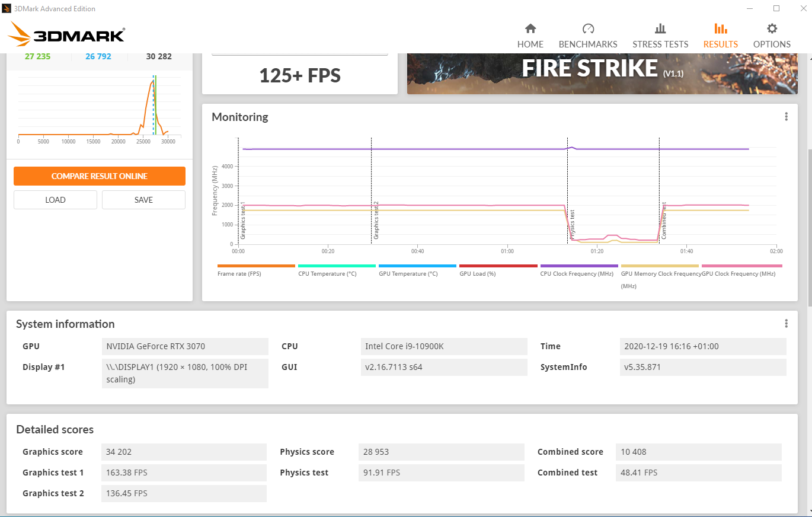Click the GPU Clock Frequency legend swatch
This screenshot has height=517, width=812.
click(741, 266)
